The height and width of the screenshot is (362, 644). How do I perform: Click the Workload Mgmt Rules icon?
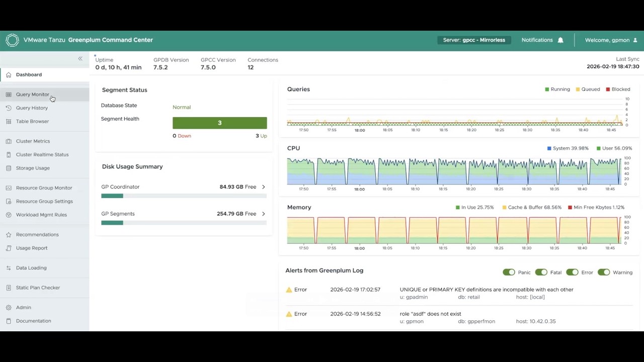(9, 215)
